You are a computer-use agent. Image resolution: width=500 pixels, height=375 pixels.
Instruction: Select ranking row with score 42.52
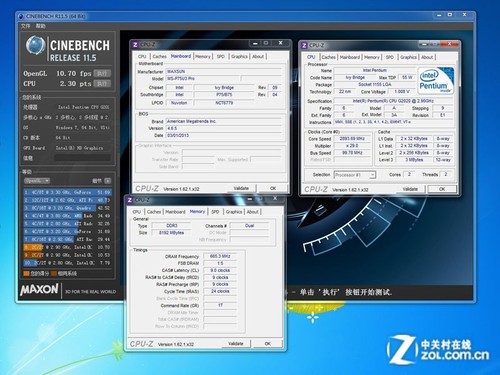click(x=67, y=208)
